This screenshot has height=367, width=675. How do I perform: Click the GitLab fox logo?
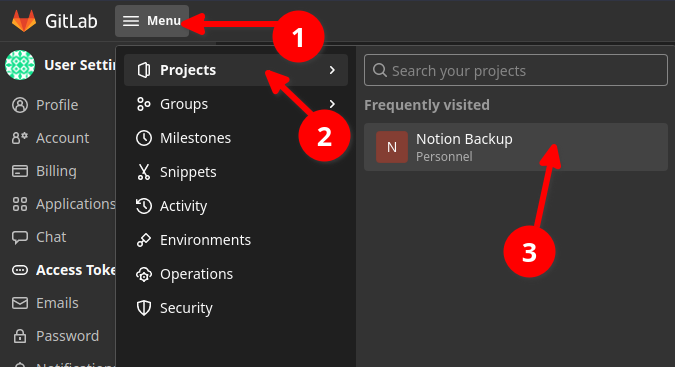coord(24,21)
